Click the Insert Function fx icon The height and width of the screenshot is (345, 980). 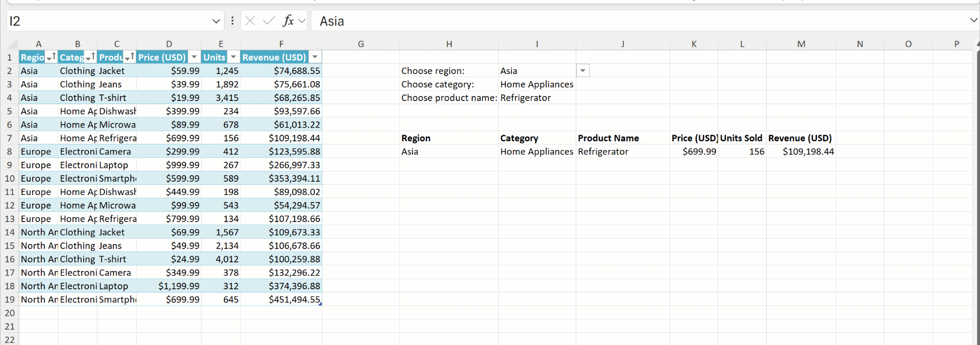coord(288,21)
